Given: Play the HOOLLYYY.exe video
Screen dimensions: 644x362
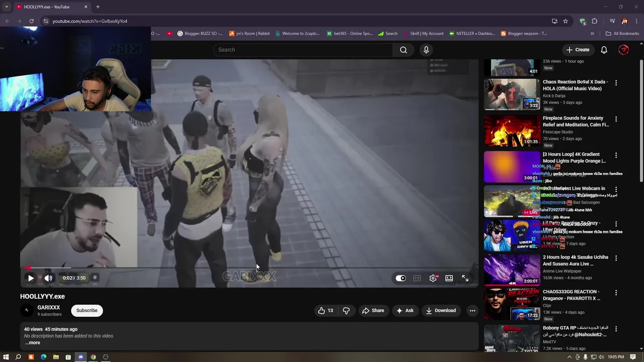Looking at the screenshot, I should click(31, 278).
